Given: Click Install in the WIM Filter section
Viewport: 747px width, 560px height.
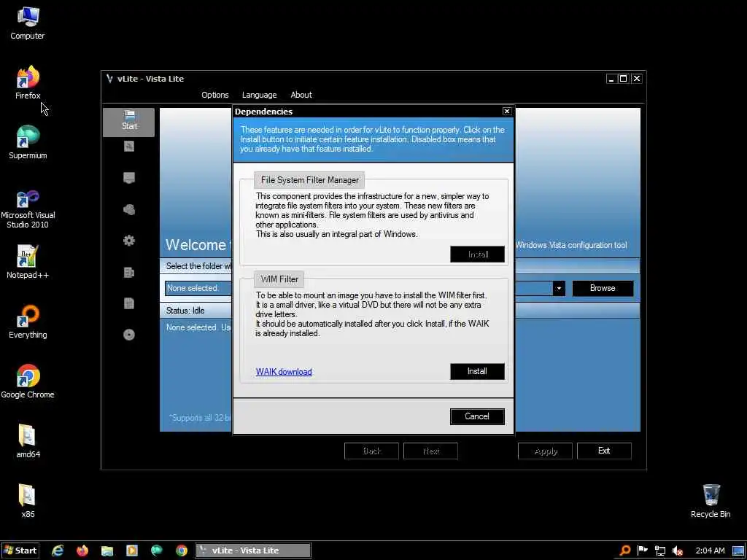Looking at the screenshot, I should [x=477, y=371].
